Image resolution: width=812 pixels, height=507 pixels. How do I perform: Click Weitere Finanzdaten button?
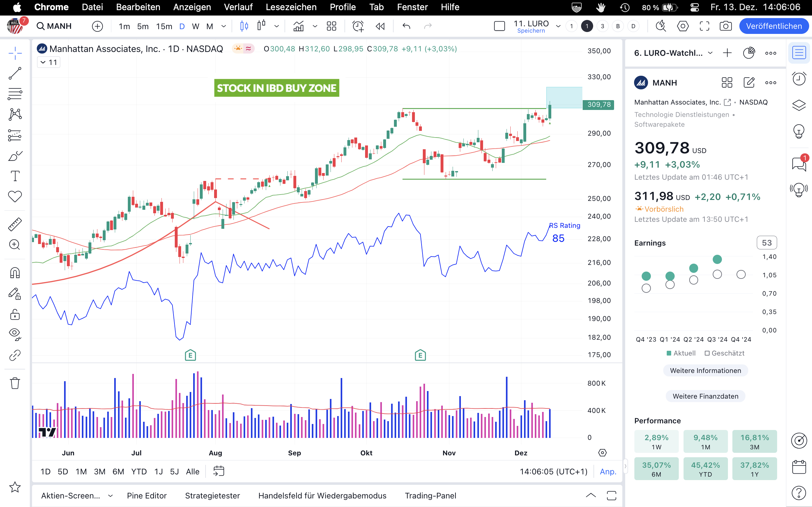[705, 396]
